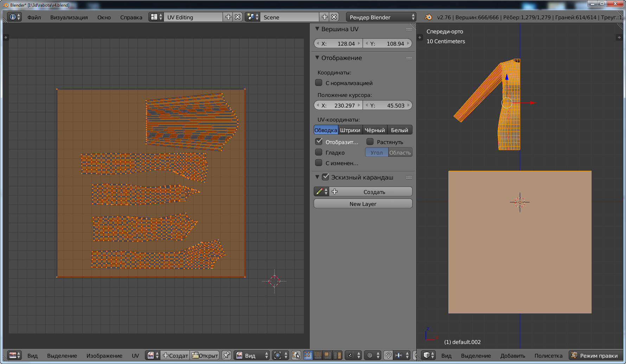Image resolution: width=626 pixels, height=364 pixels.
Task: Open the 'Файл' menu
Action: (34, 17)
